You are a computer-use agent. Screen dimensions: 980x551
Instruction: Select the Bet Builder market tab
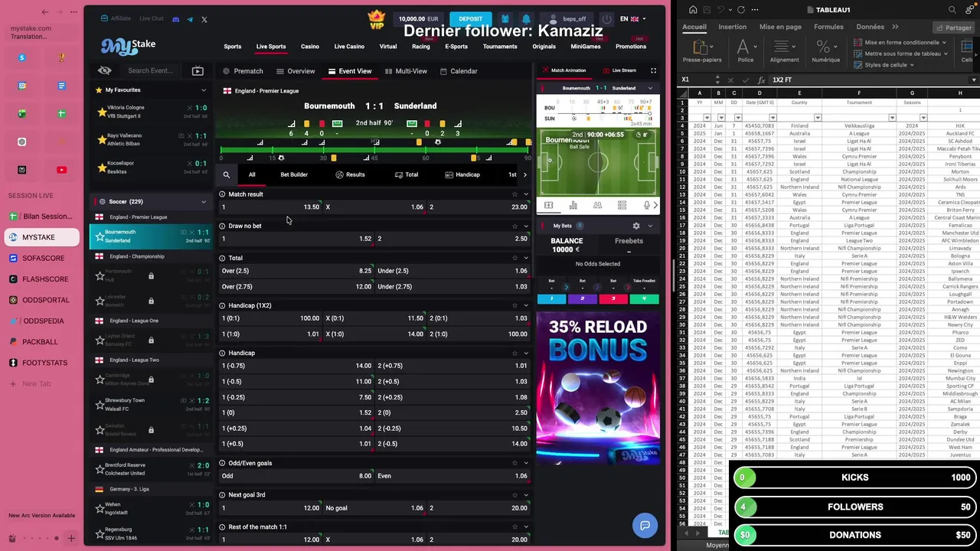click(x=294, y=174)
